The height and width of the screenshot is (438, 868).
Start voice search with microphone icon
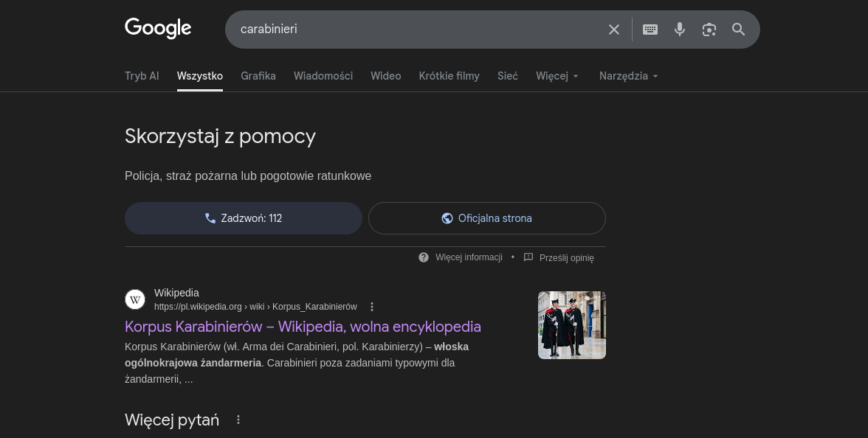679,29
